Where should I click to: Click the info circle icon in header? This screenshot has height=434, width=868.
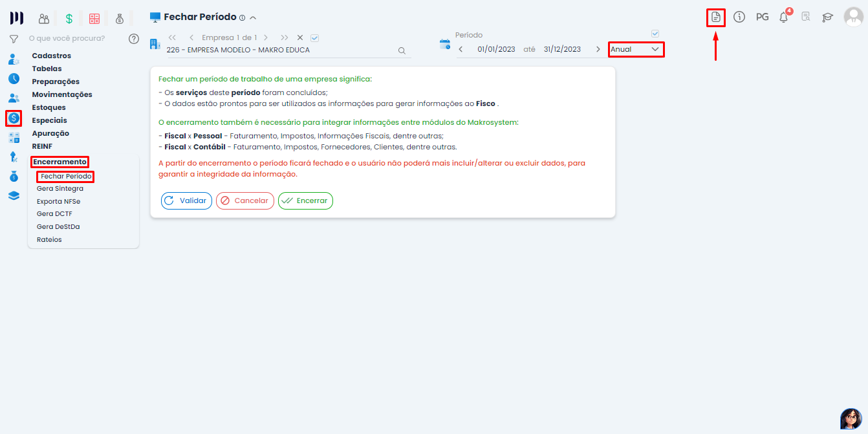[x=739, y=17]
